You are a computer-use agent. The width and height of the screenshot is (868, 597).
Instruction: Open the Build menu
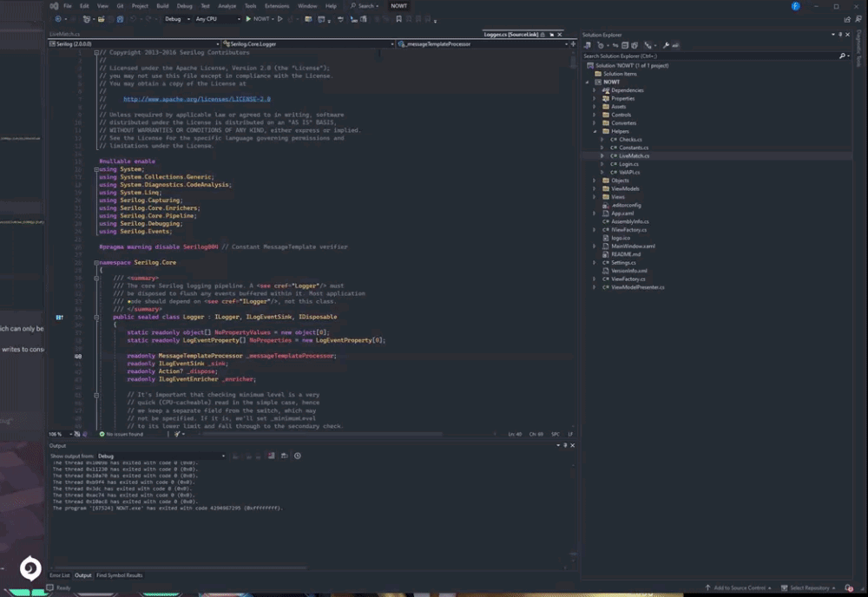point(162,6)
